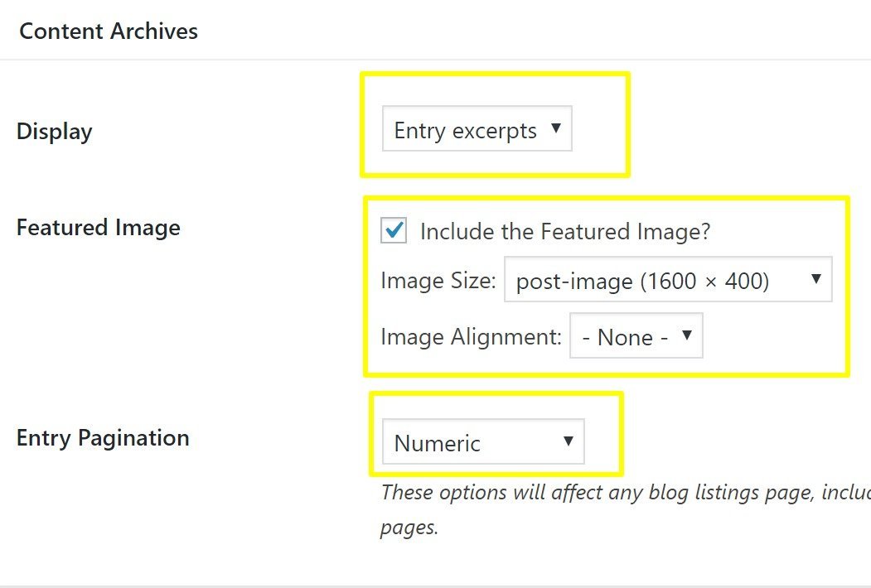
Task: Click the Image Size field caption
Action: tap(437, 281)
